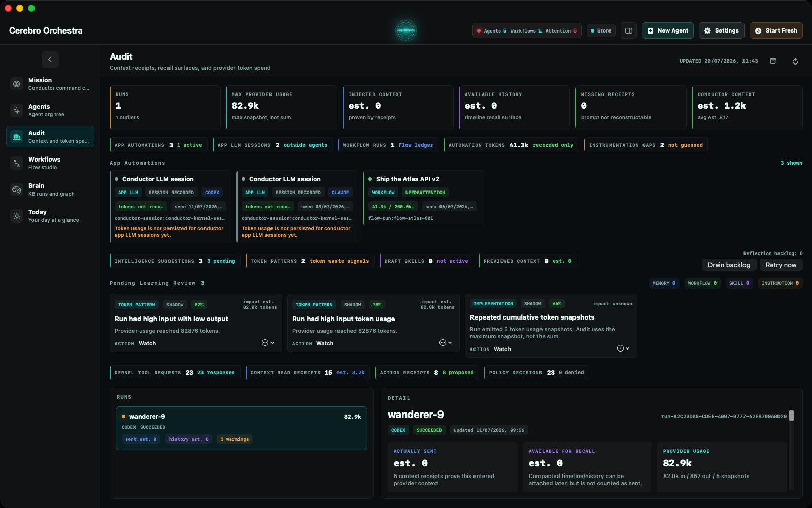Open actions menu on cumulative token snapshots card
The width and height of the screenshot is (812, 508).
(623, 348)
